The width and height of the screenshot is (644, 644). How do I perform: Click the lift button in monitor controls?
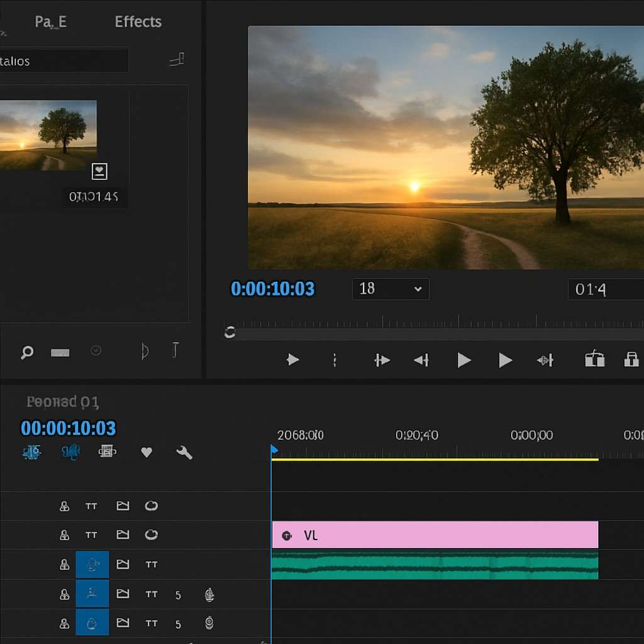point(594,360)
